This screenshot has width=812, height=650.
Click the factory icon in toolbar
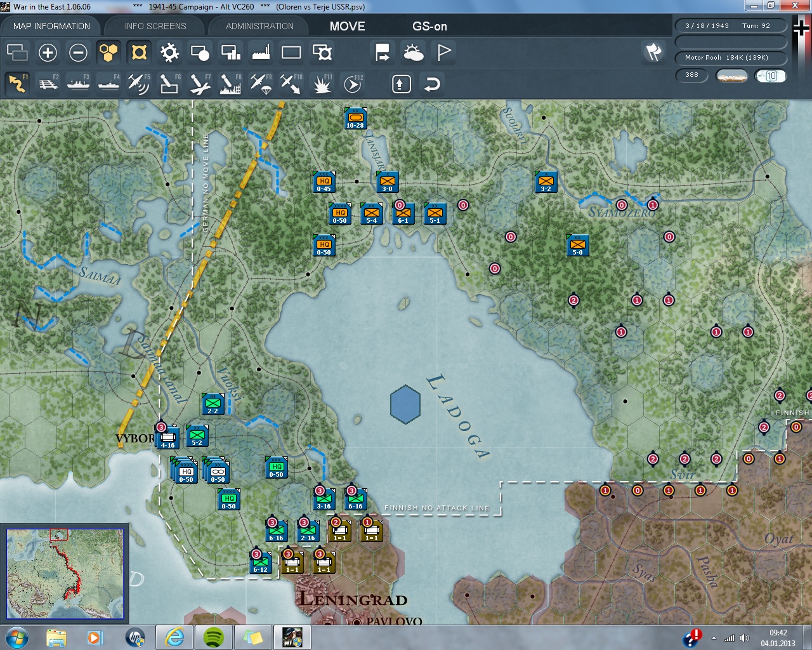(261, 53)
